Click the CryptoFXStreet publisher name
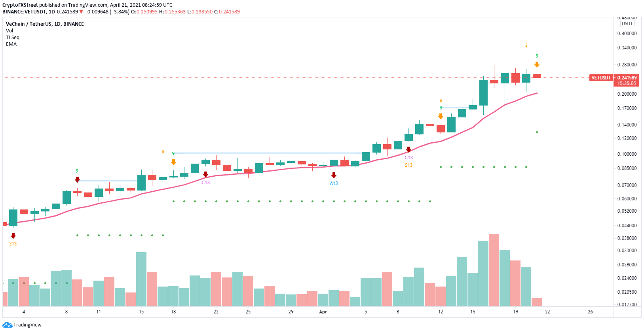This screenshot has width=644, height=332. (20, 5)
